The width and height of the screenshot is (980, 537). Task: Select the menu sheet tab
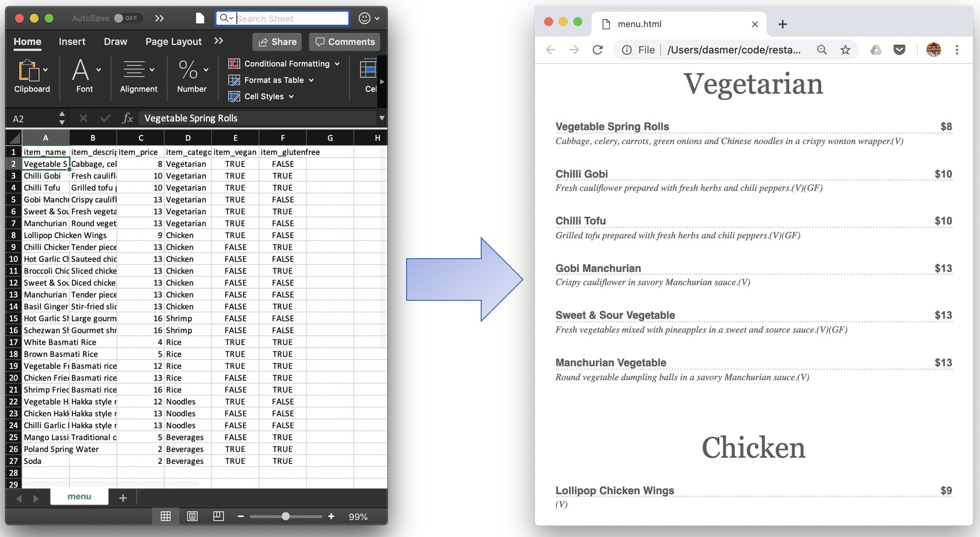pos(79,496)
